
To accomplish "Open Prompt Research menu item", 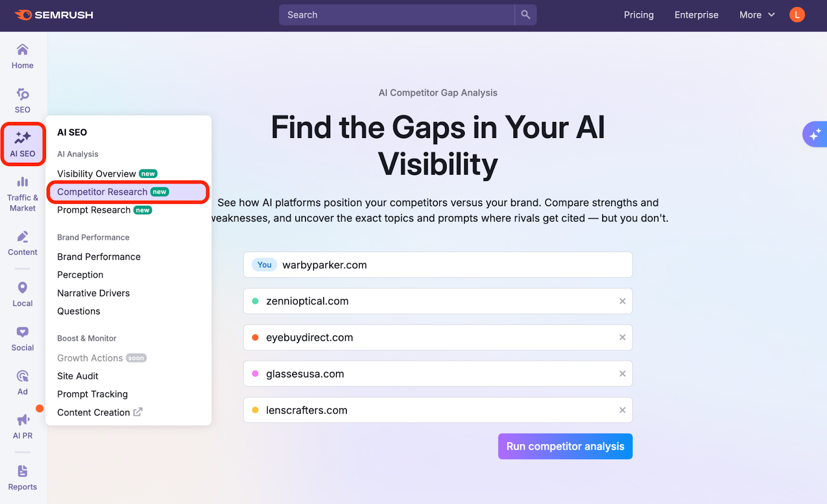I will click(x=94, y=210).
